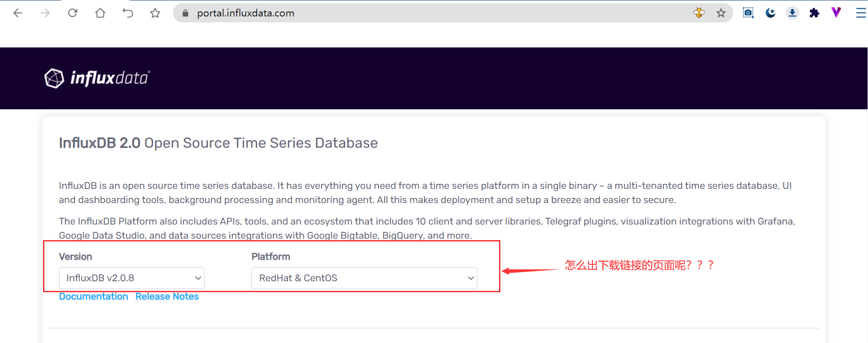This screenshot has height=343, width=868.
Task: Open the Documentation link
Action: 93,296
